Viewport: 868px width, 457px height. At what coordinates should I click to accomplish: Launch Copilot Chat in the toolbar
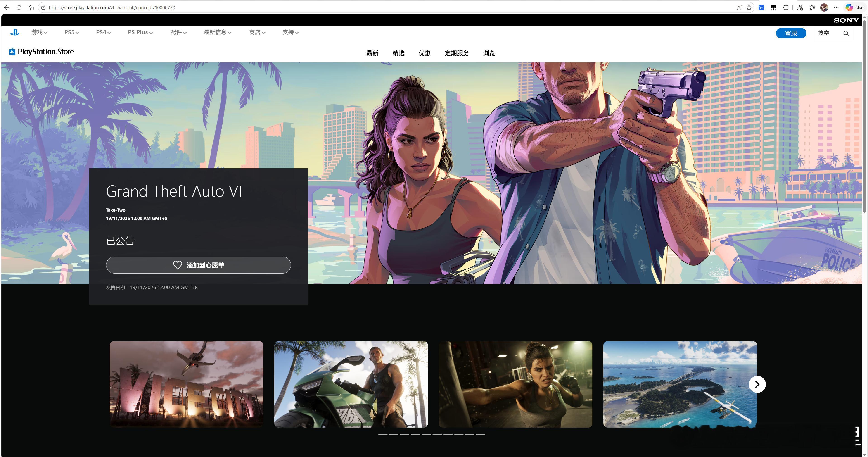[x=854, y=7]
